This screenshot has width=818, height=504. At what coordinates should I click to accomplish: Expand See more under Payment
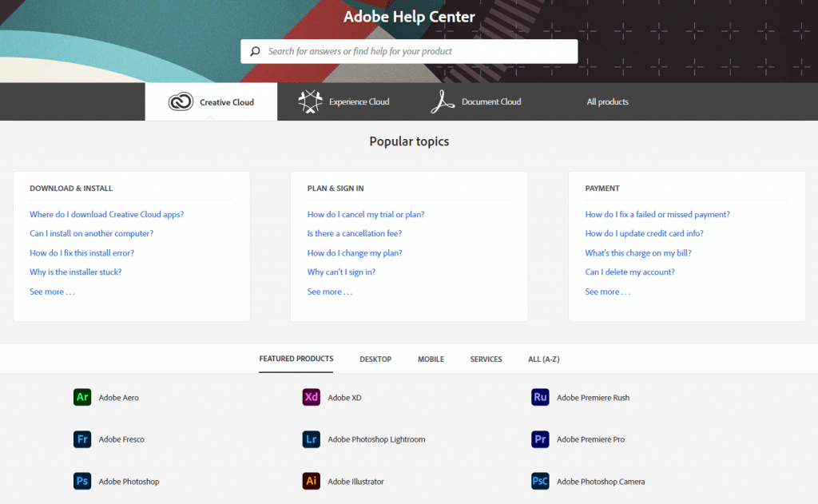pyautogui.click(x=607, y=292)
